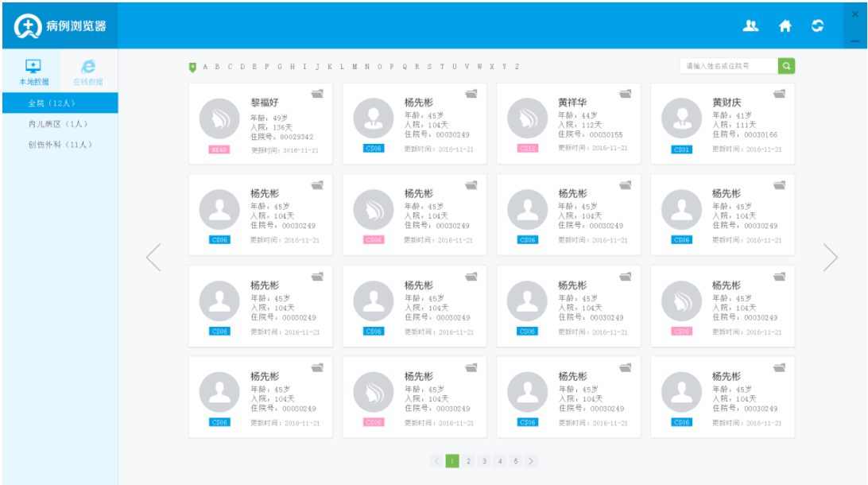Filter patients by letter S

click(429, 67)
